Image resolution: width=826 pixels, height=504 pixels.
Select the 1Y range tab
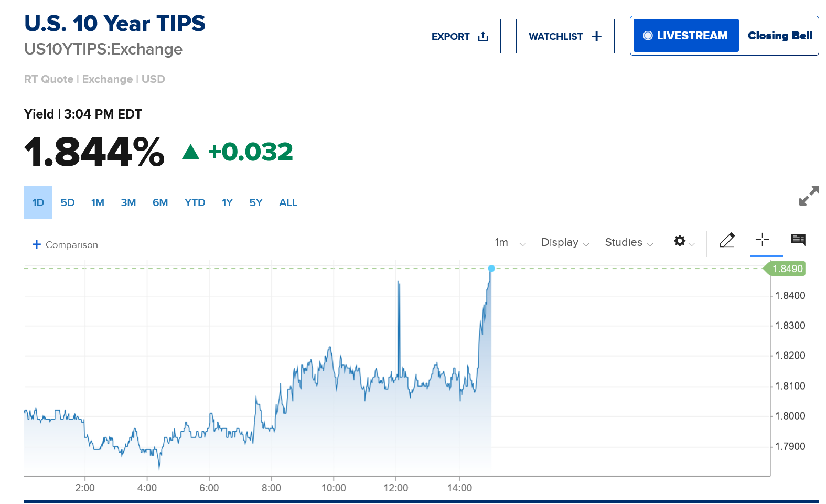227,202
